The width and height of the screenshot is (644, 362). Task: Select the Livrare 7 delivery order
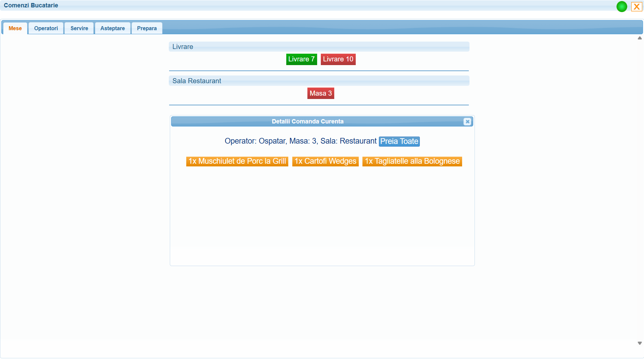301,59
